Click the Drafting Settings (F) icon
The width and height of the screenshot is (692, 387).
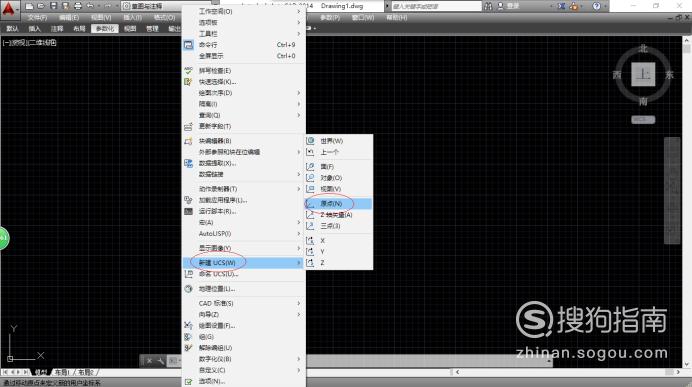point(188,326)
